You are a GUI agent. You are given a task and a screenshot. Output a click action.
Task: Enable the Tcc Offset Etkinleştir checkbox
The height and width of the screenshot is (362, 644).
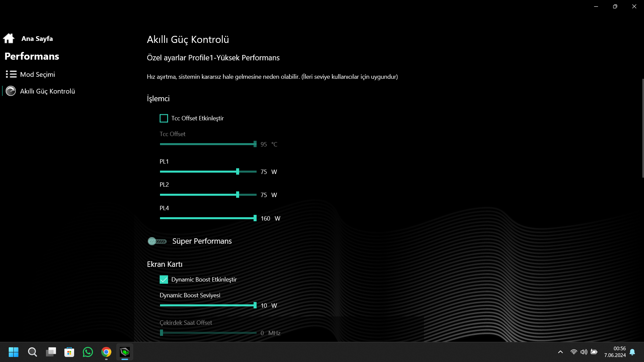point(164,118)
